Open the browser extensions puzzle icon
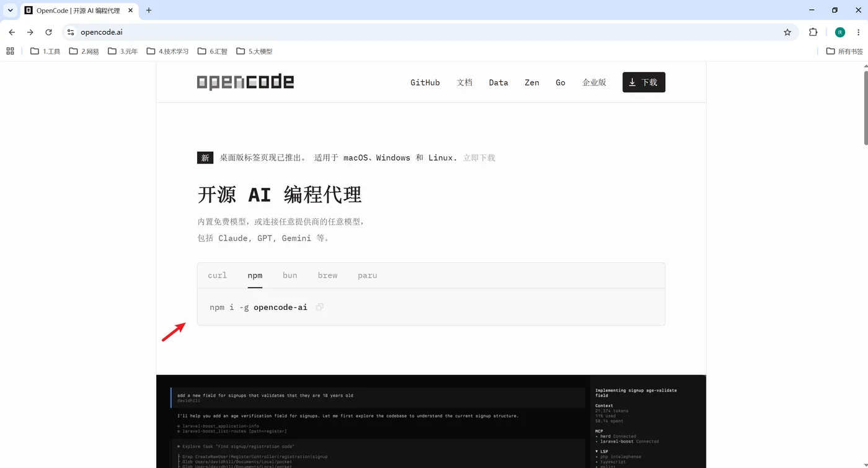 (813, 32)
